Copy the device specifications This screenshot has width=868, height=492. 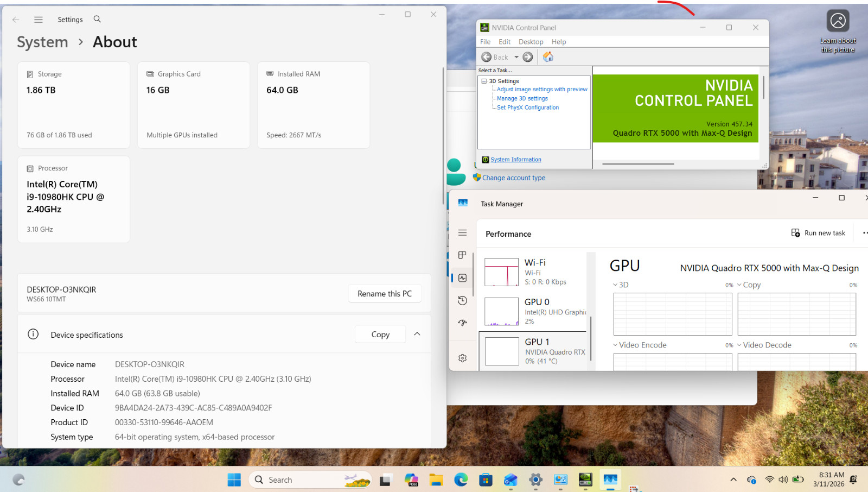(x=380, y=335)
